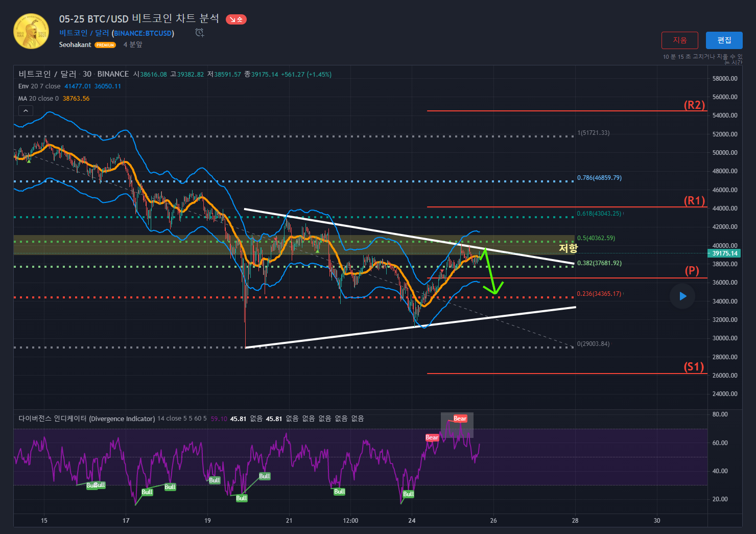Collapse the indicator legend with the chevron
The image size is (756, 534).
point(26,111)
